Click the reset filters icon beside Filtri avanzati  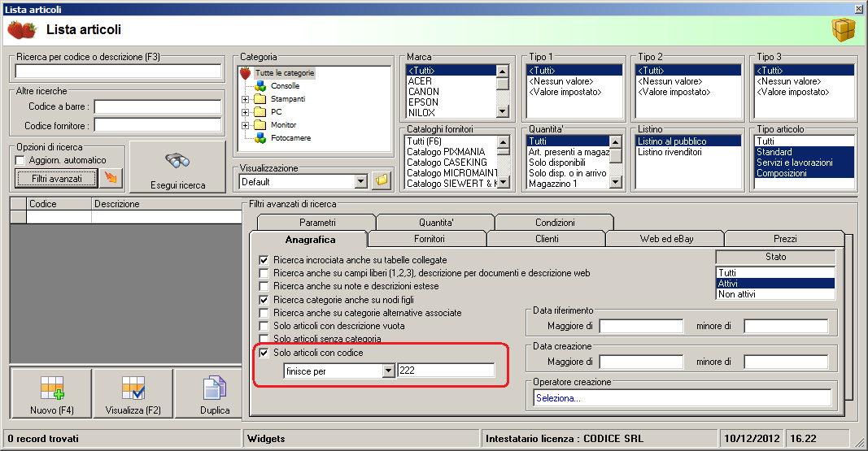click(111, 178)
